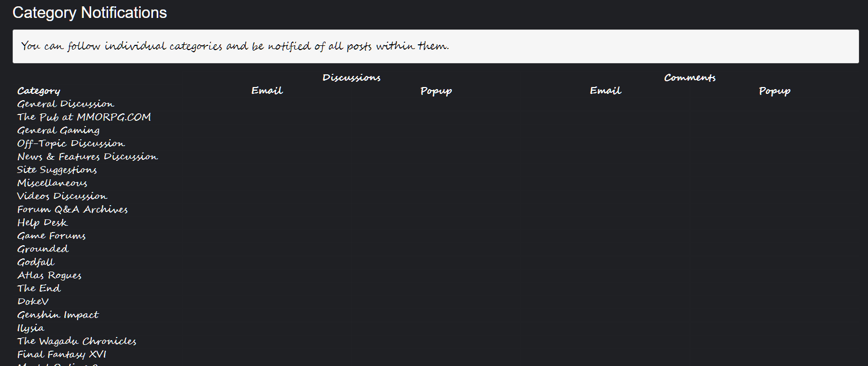Screen dimensions: 868x366
Task: Select Videos Discussion category
Action: [62, 196]
